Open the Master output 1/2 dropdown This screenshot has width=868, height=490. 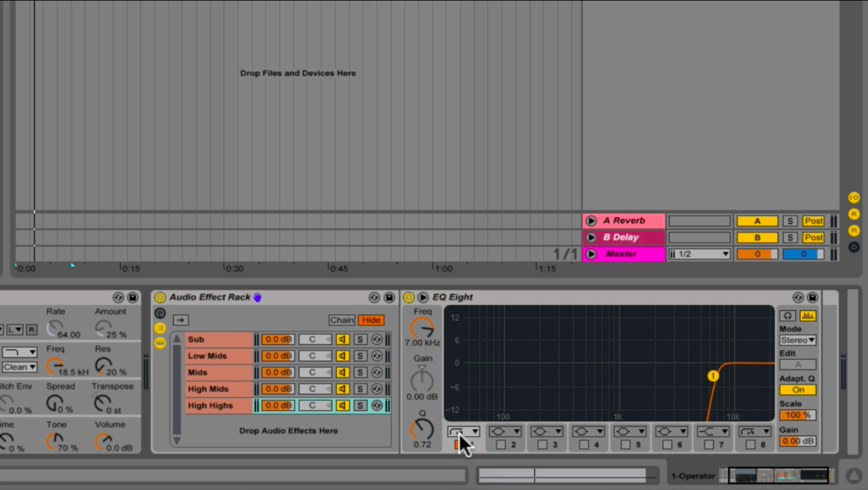(x=699, y=254)
